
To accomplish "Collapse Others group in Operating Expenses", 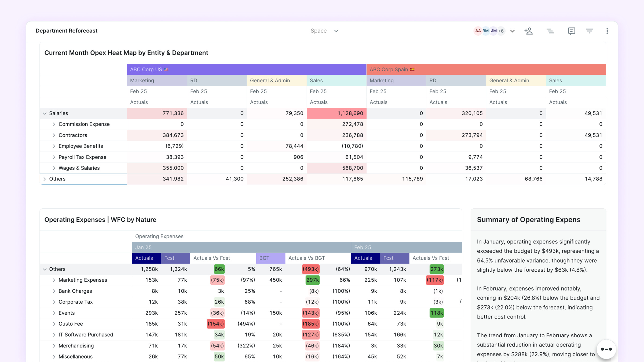I will click(45, 269).
